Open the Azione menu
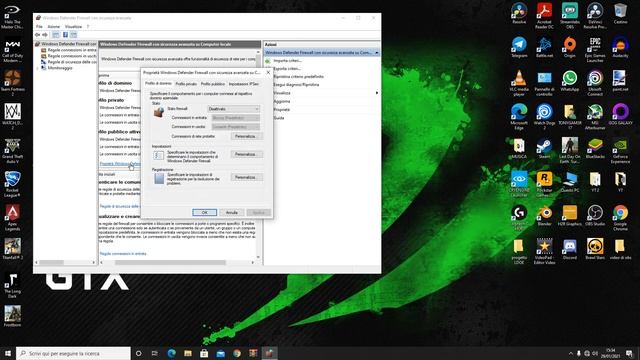This screenshot has width=640, height=360. [x=53, y=27]
